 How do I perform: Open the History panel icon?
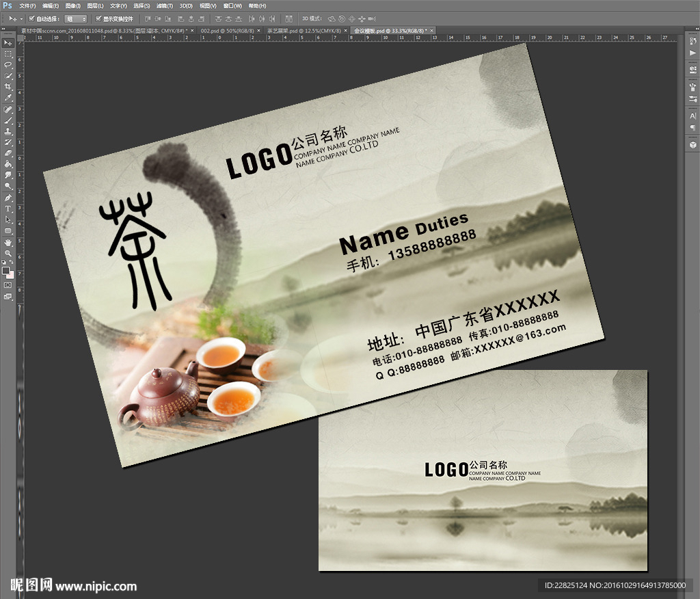692,42
